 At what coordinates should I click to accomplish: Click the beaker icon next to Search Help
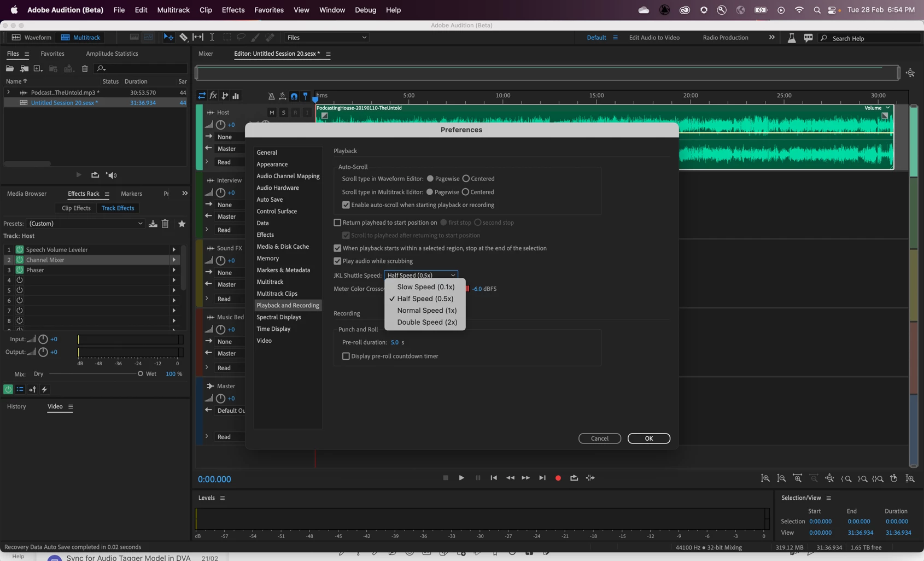coord(791,38)
